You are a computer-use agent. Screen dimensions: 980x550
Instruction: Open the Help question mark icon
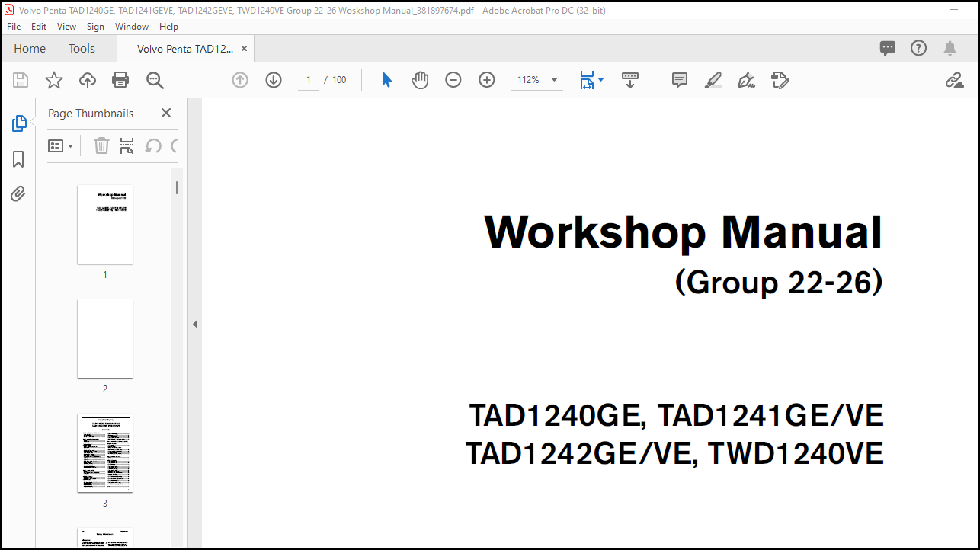click(x=919, y=48)
